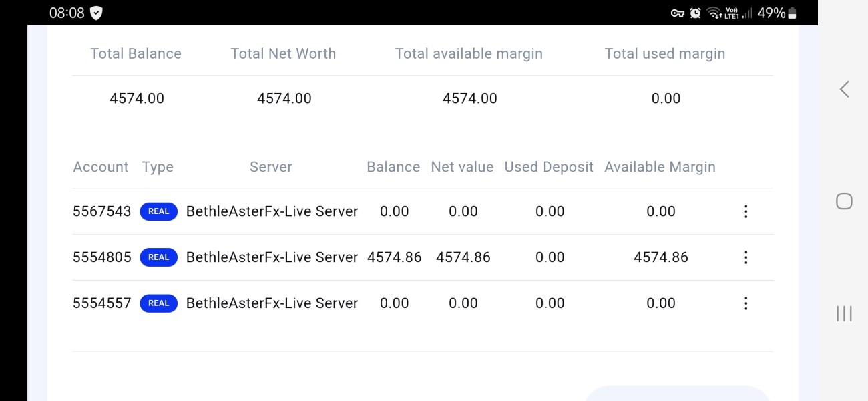Select the REAL badge for account 5554805
868x401 pixels.
158,257
